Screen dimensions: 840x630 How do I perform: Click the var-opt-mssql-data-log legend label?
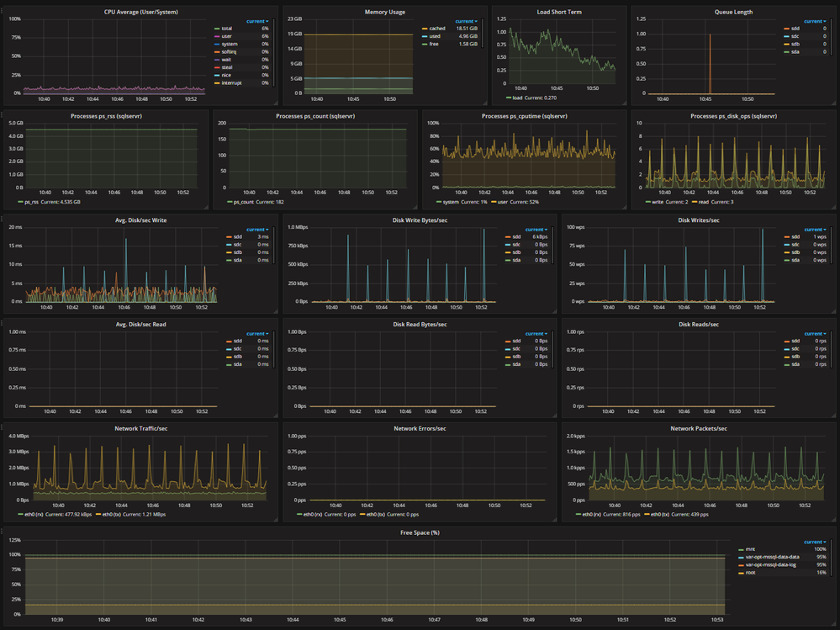click(770, 564)
